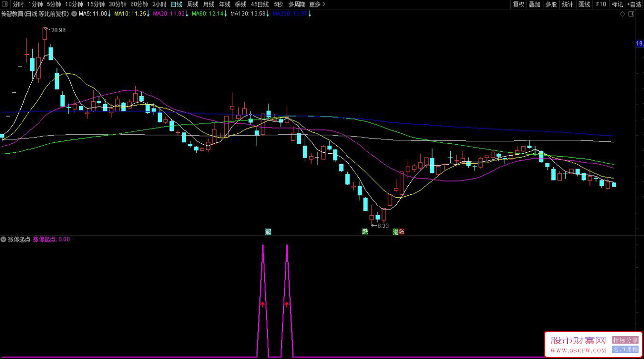Switch to the 2小时 period
Viewport: 644px width, 359px height.
tap(160, 4)
